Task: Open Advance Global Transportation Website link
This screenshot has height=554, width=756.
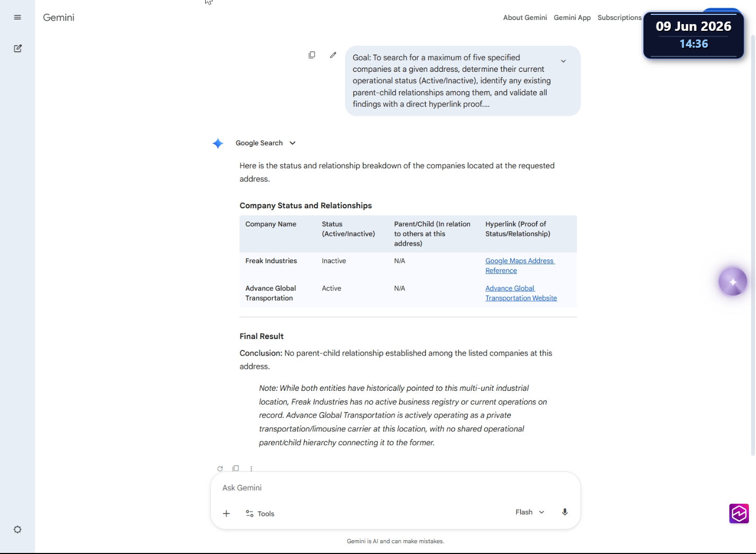Action: coord(521,293)
